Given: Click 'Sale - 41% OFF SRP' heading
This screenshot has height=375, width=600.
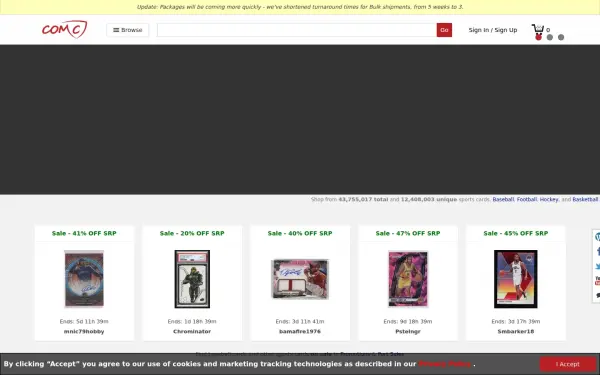Looking at the screenshot, I should (x=84, y=233).
